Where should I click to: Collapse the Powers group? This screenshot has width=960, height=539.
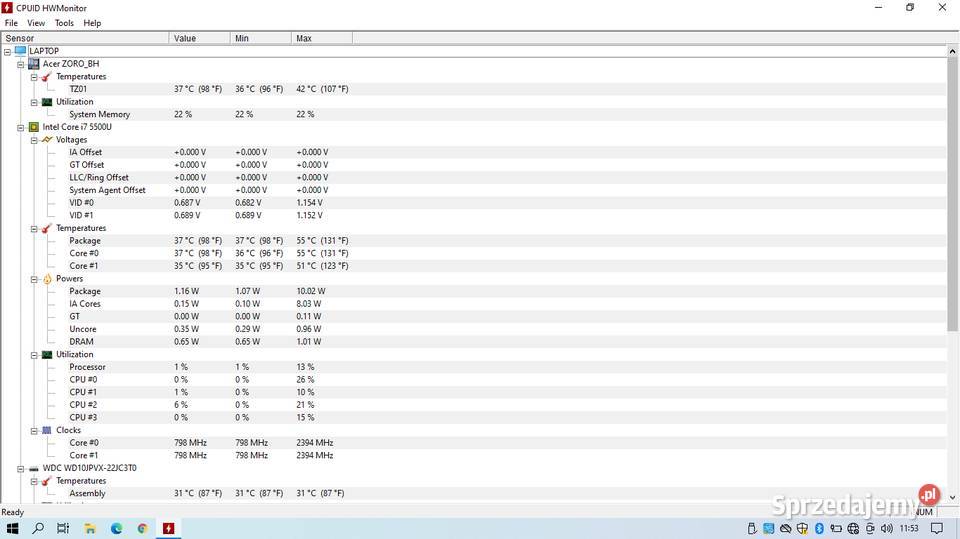point(34,279)
